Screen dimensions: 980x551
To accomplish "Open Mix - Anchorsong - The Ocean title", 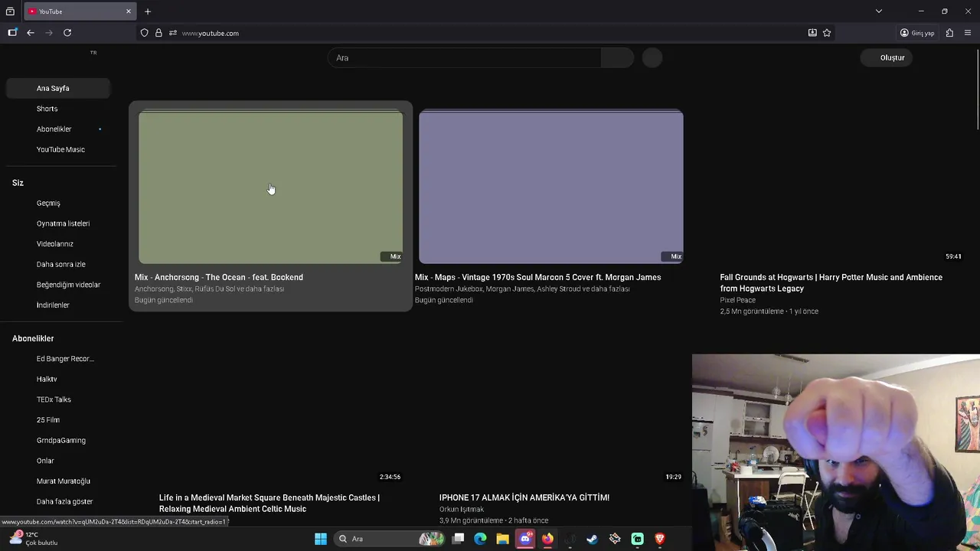I will [219, 277].
